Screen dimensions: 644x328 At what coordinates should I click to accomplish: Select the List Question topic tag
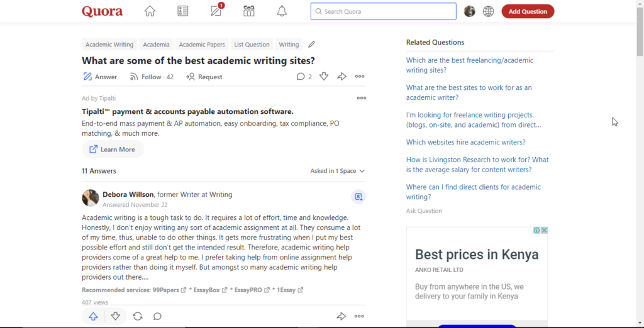point(252,45)
